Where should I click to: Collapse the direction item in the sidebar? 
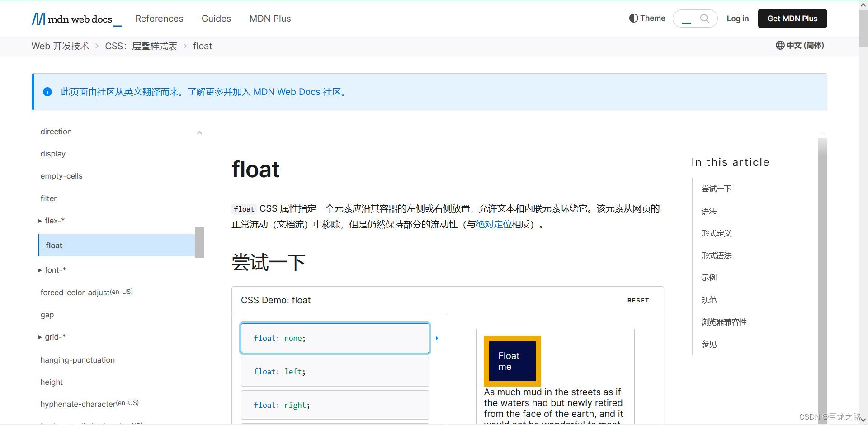click(199, 132)
